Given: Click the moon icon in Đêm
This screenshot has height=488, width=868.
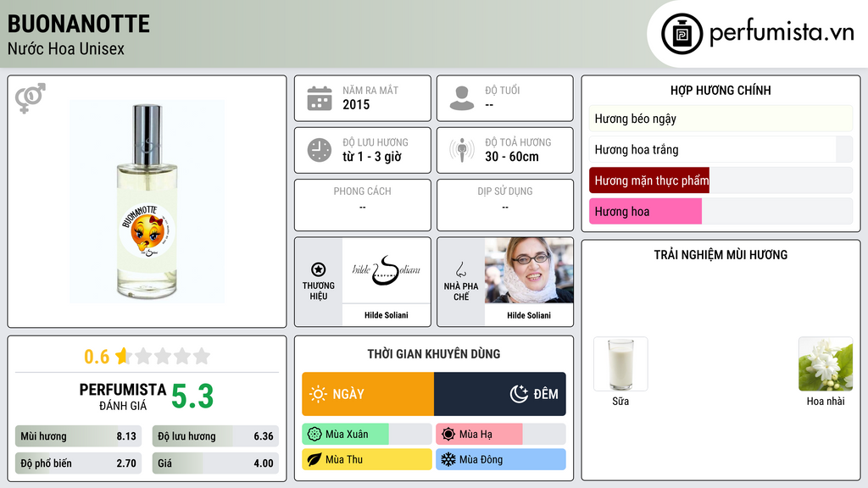Looking at the screenshot, I should point(519,394).
